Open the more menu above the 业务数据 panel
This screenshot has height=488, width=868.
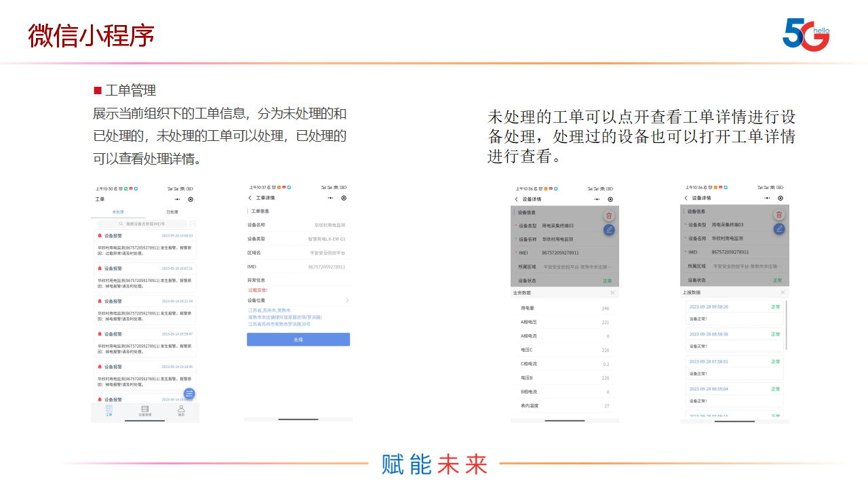597,199
